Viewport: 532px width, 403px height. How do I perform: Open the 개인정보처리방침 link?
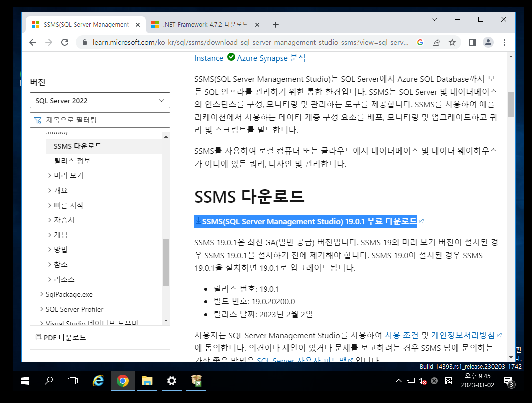tap(466, 336)
